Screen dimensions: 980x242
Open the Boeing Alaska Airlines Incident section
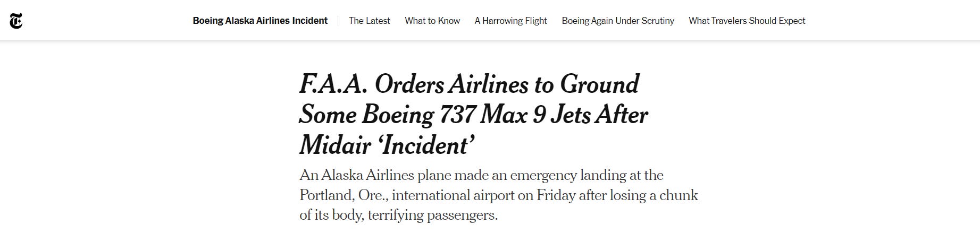(260, 21)
